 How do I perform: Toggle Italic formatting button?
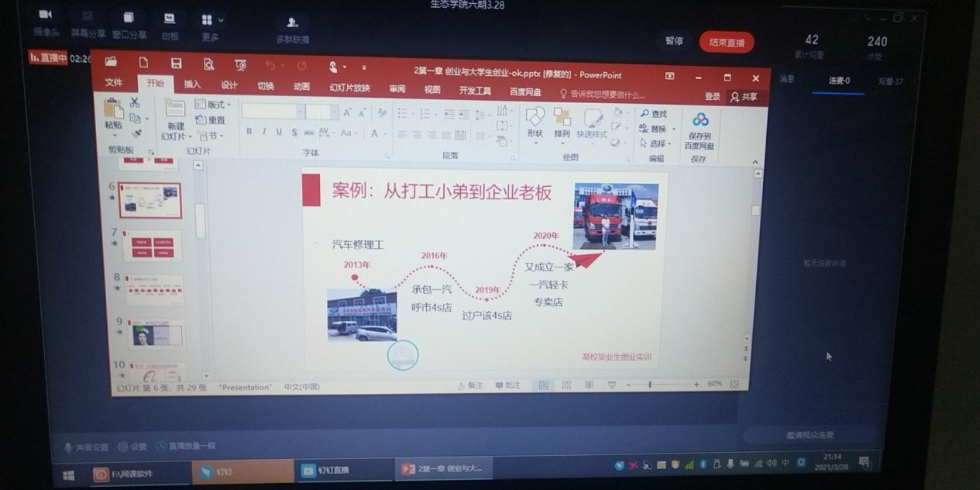263,133
